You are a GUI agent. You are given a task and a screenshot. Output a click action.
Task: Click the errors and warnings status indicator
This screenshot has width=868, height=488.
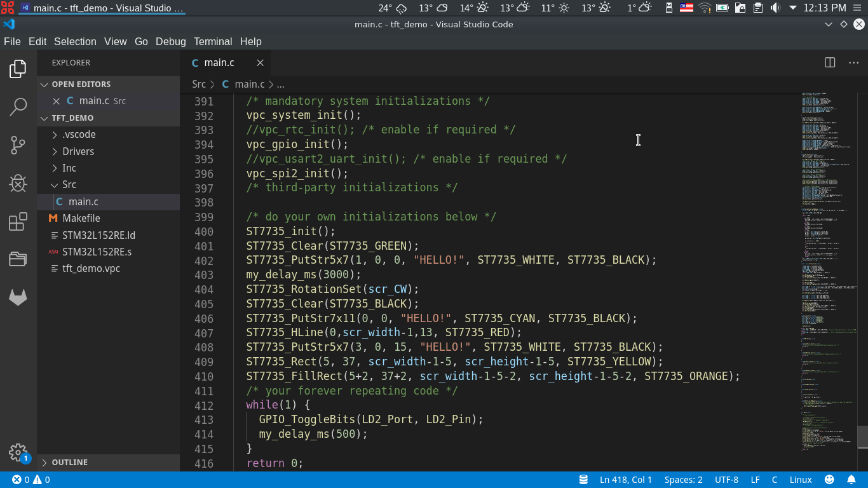(x=31, y=480)
